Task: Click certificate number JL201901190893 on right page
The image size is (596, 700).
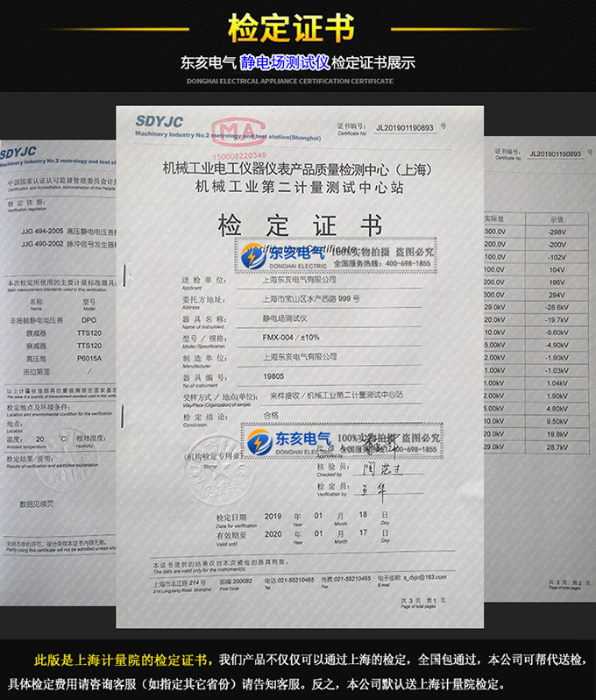Action: [555, 154]
